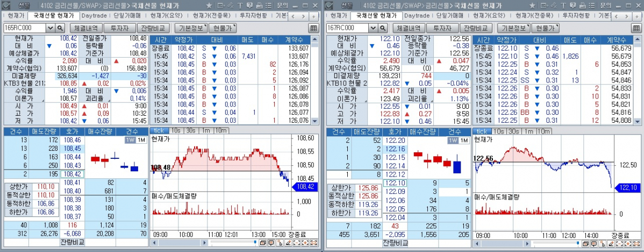The width and height of the screenshot is (644, 252).
Task: Click the favorite star icon in left window
Action: point(209,5)
